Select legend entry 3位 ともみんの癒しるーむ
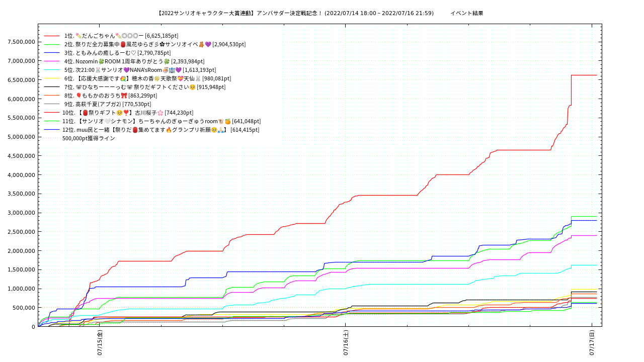The image size is (644, 362). (x=117, y=53)
